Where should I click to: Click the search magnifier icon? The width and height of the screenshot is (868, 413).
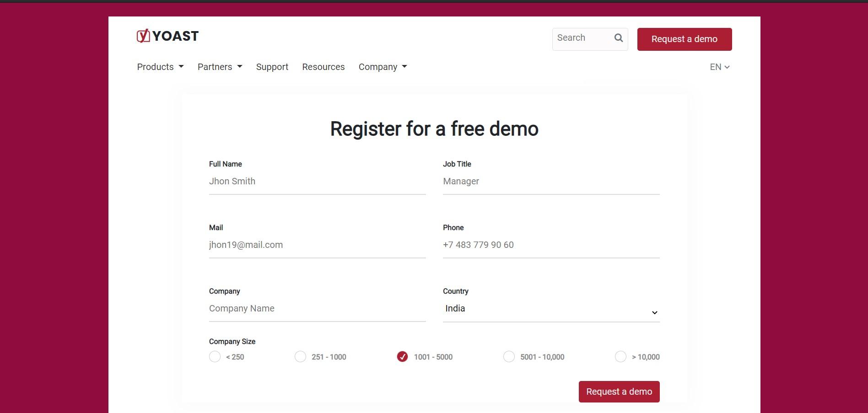[618, 38]
